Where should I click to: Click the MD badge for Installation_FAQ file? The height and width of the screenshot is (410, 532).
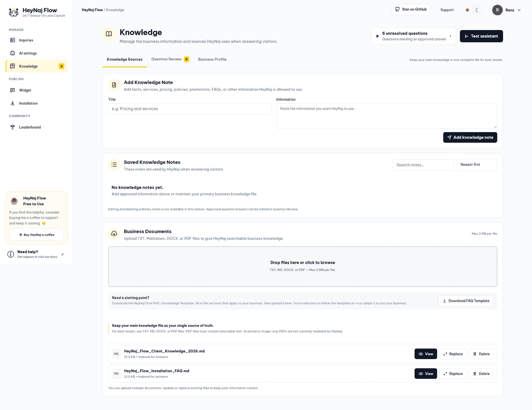[116, 374]
